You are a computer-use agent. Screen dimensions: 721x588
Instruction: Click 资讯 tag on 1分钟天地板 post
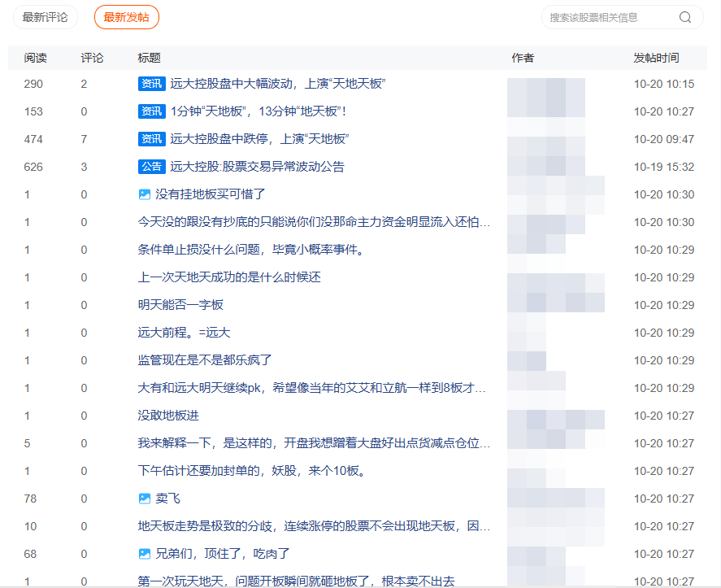(152, 111)
